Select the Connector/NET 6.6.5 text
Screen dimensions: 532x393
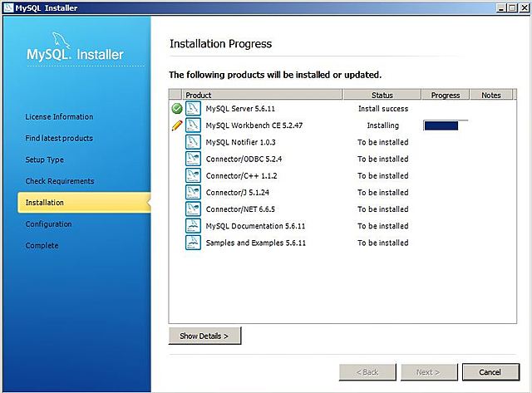240,209
